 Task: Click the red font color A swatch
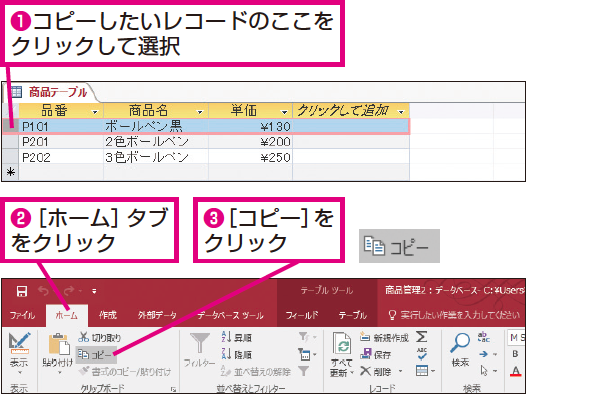[515, 371]
